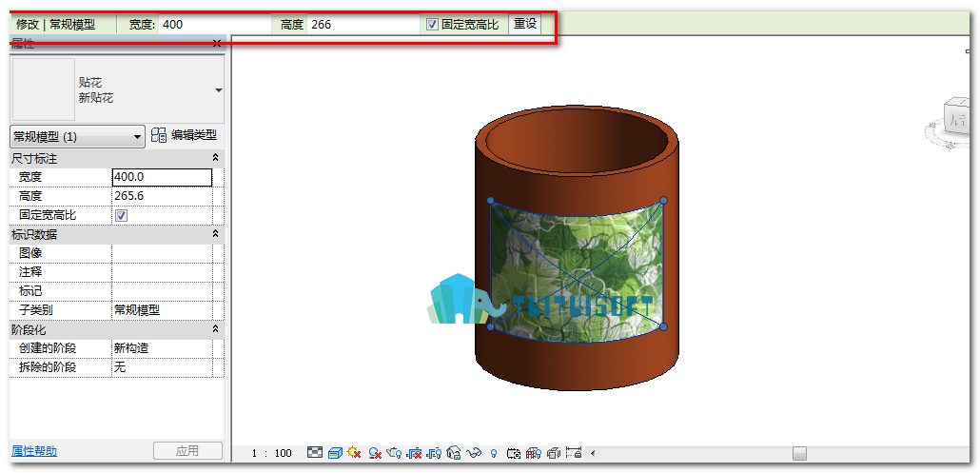Toggle 固定宽高比 checkbox in properties panel
The width and height of the screenshot is (980, 473).
pyautogui.click(x=121, y=216)
